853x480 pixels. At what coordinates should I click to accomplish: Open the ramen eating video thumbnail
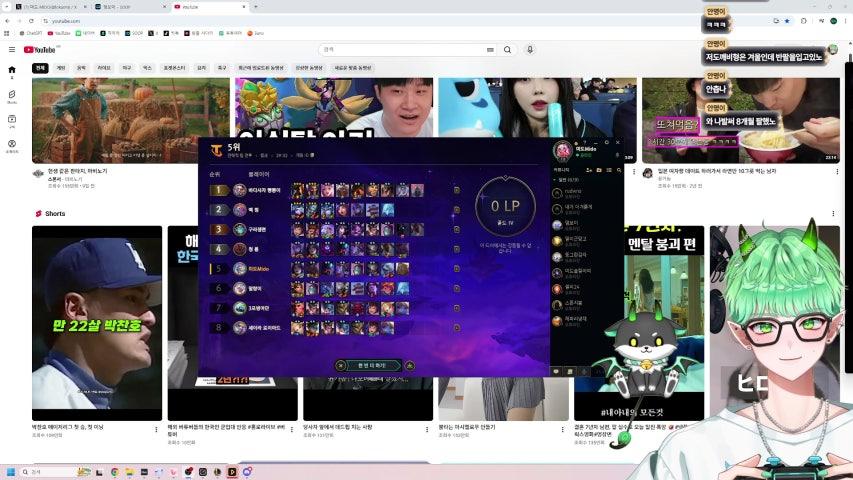[741, 120]
